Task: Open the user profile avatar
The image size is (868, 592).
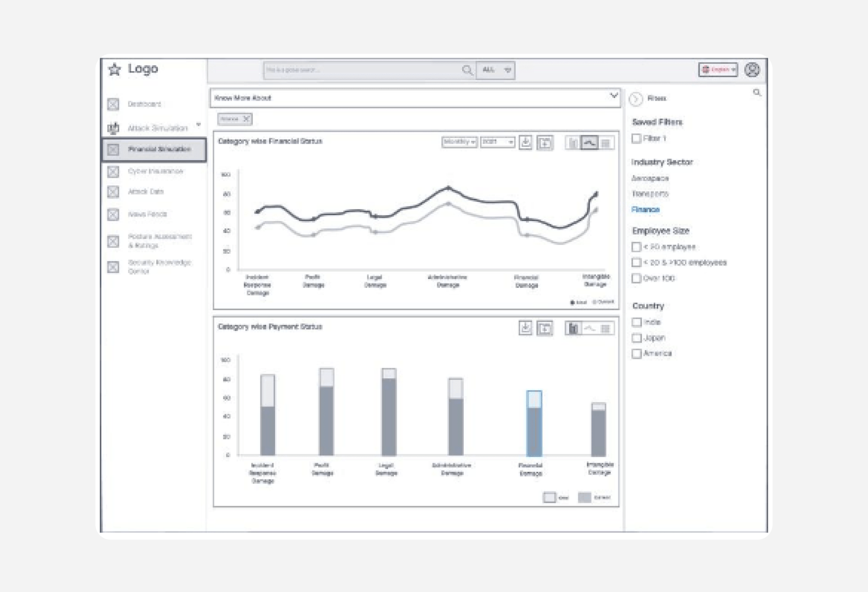Action: tap(752, 69)
